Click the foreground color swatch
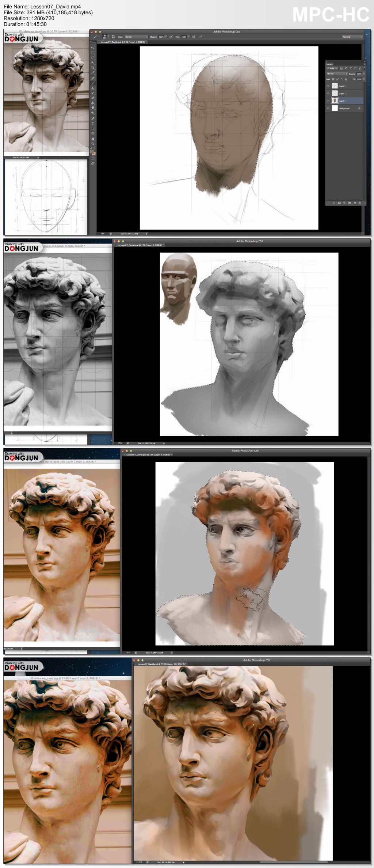Viewport: 374px width, 868px height. tap(92, 151)
